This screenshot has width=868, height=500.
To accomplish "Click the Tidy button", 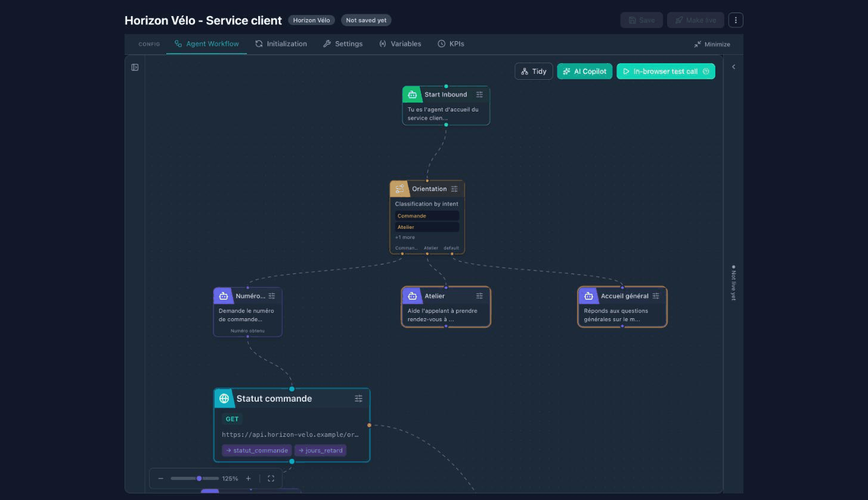I will [x=534, y=72].
